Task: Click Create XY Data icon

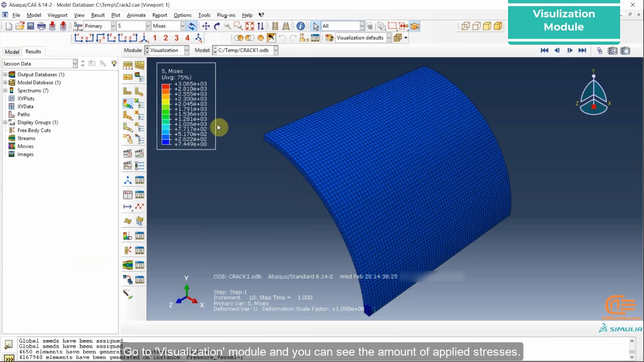Action: pyautogui.click(x=127, y=194)
